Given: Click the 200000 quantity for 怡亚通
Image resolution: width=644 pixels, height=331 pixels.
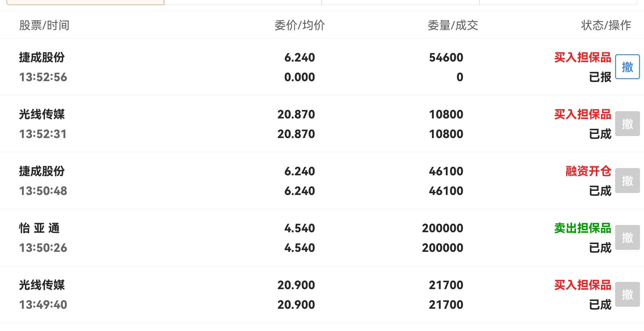Looking at the screenshot, I should point(443,228).
